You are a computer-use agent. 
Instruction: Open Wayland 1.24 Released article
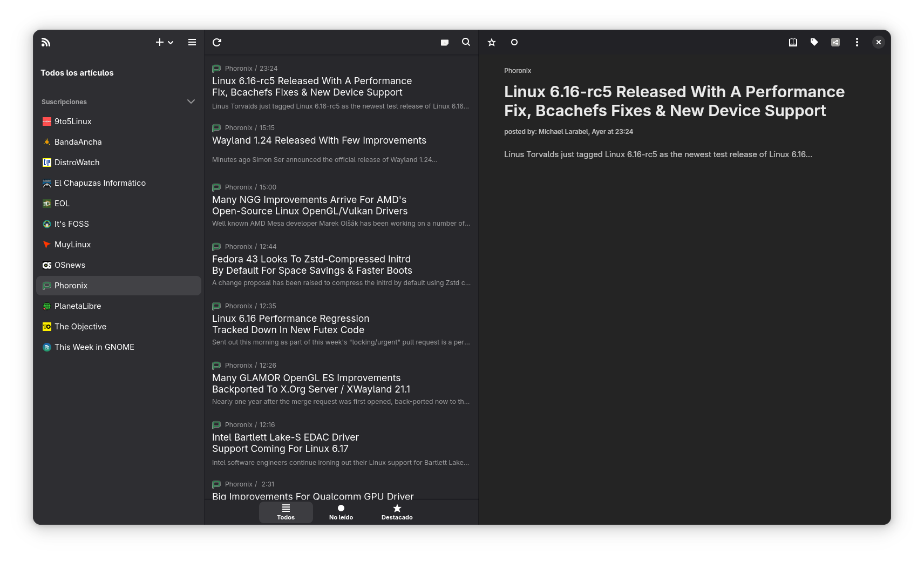(341, 146)
